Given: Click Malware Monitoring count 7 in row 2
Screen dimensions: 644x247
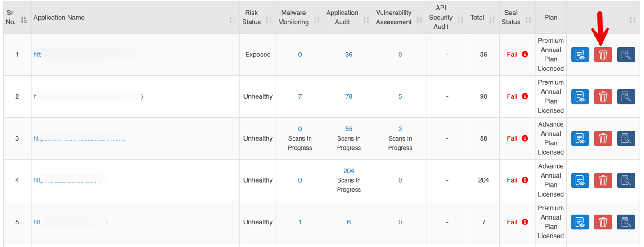Looking at the screenshot, I should [300, 96].
